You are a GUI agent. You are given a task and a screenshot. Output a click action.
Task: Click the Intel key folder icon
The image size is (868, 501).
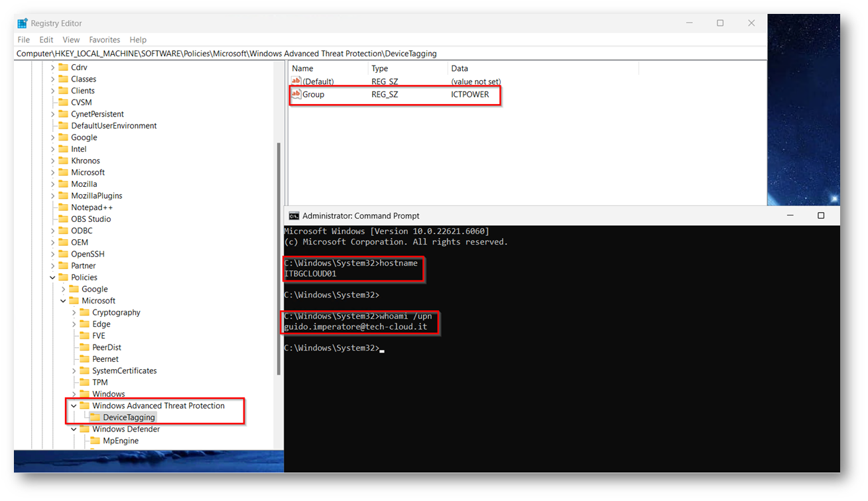pos(64,149)
